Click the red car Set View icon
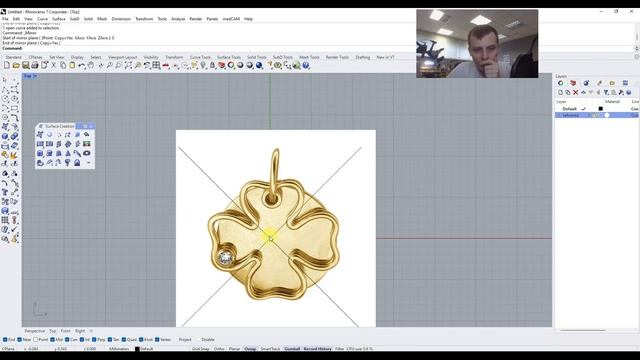Image resolution: width=640 pixels, height=360 pixels. [x=166, y=65]
